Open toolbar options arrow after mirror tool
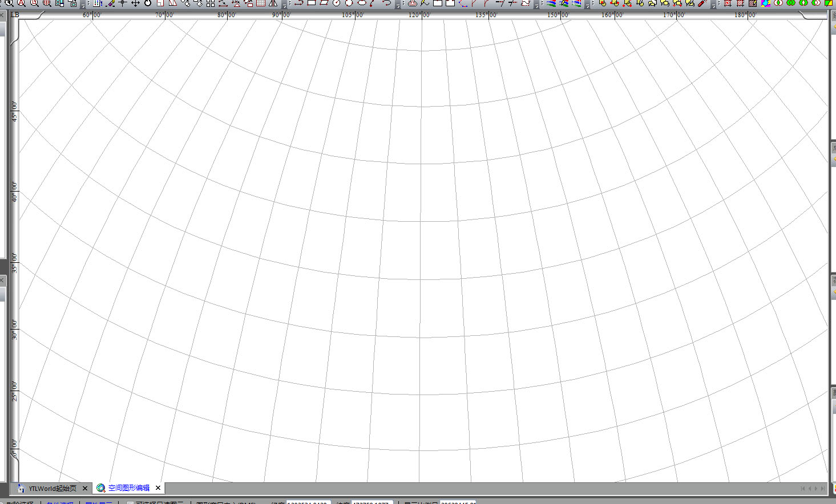This screenshot has width=836, height=504. pos(284,5)
